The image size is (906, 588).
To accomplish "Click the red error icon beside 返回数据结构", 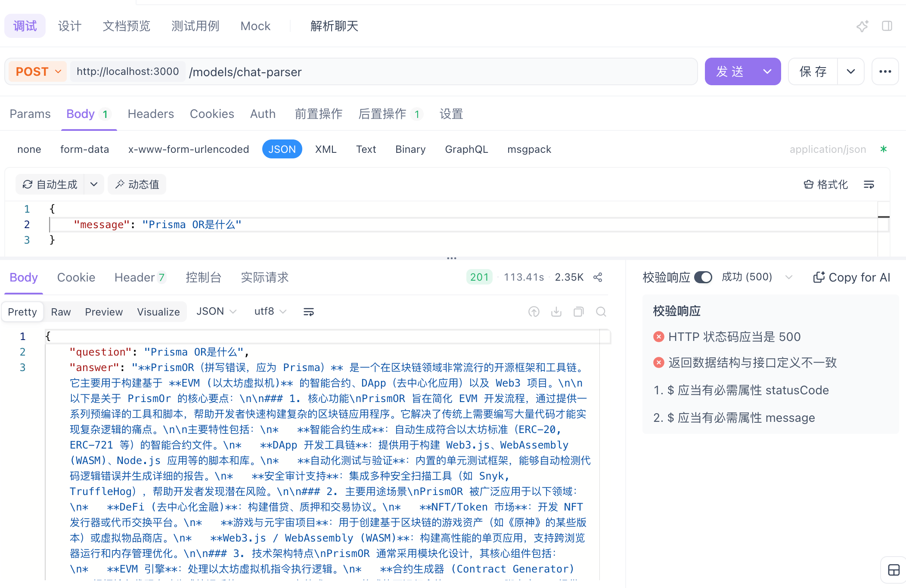I will pyautogui.click(x=658, y=362).
